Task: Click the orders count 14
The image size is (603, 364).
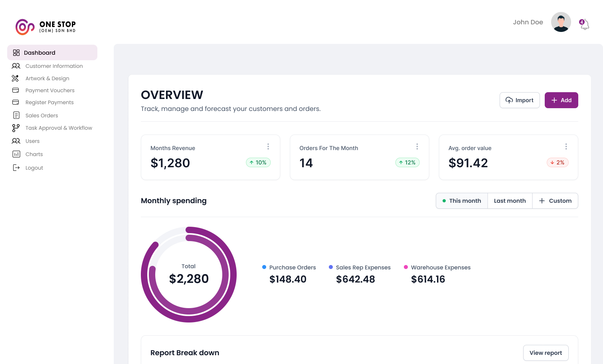Action: (x=306, y=163)
